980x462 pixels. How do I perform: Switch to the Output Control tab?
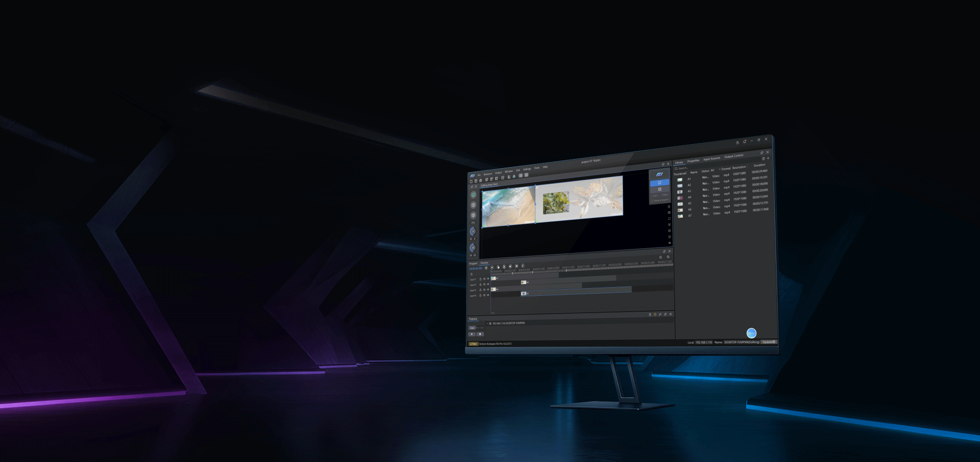tap(733, 156)
